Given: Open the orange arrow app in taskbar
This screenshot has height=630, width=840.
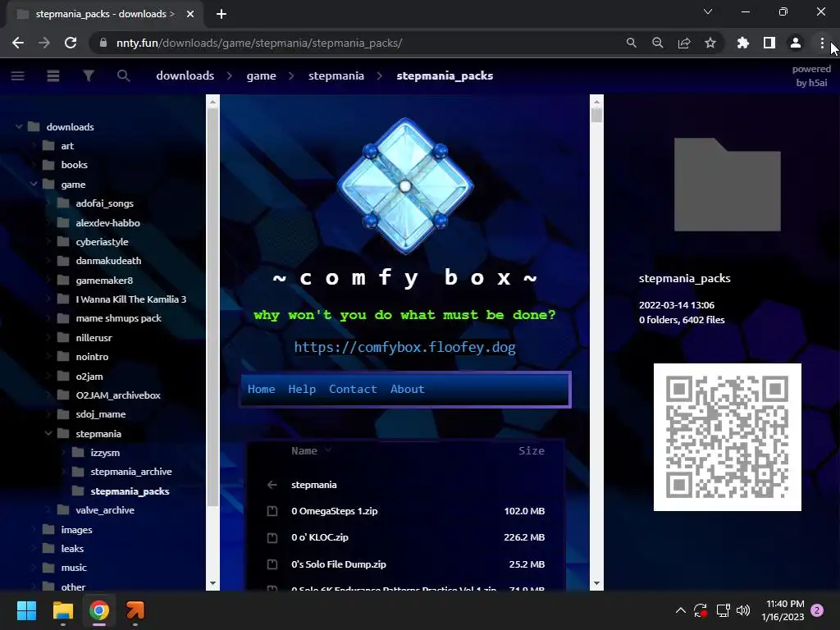Looking at the screenshot, I should pos(135,610).
